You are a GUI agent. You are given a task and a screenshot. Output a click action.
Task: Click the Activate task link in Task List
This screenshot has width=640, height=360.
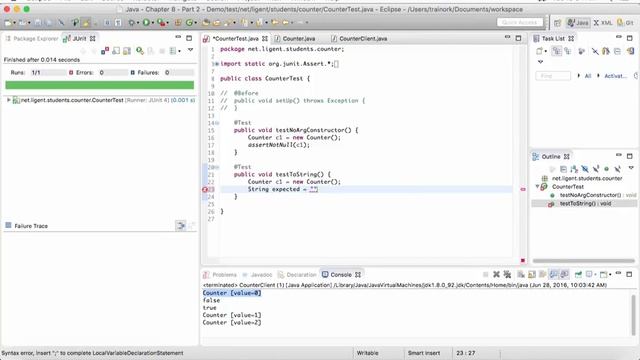coord(616,76)
